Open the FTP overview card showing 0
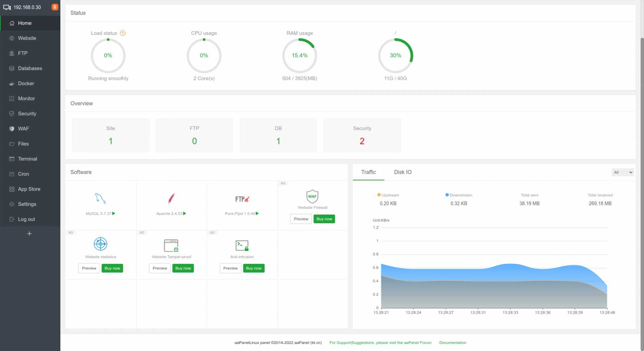This screenshot has width=644, height=351. [194, 135]
